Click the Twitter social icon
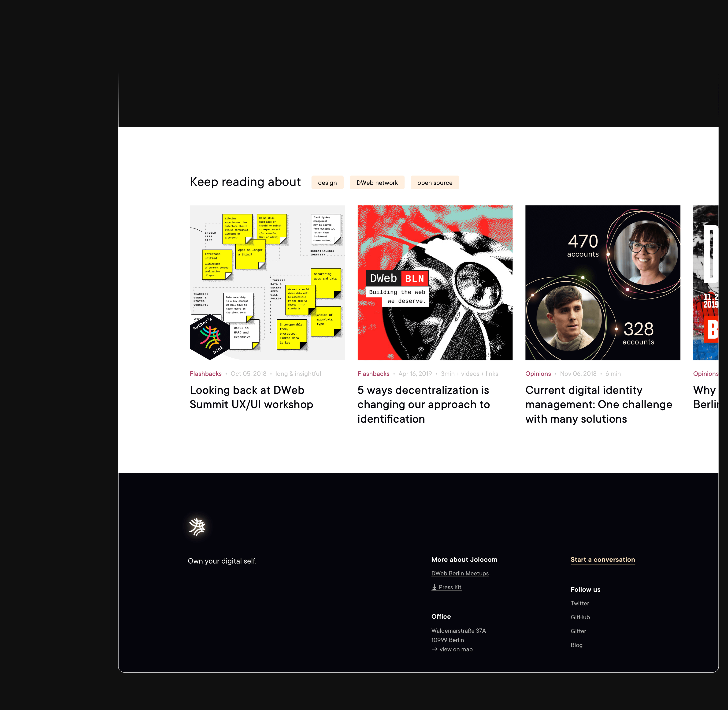 click(580, 603)
